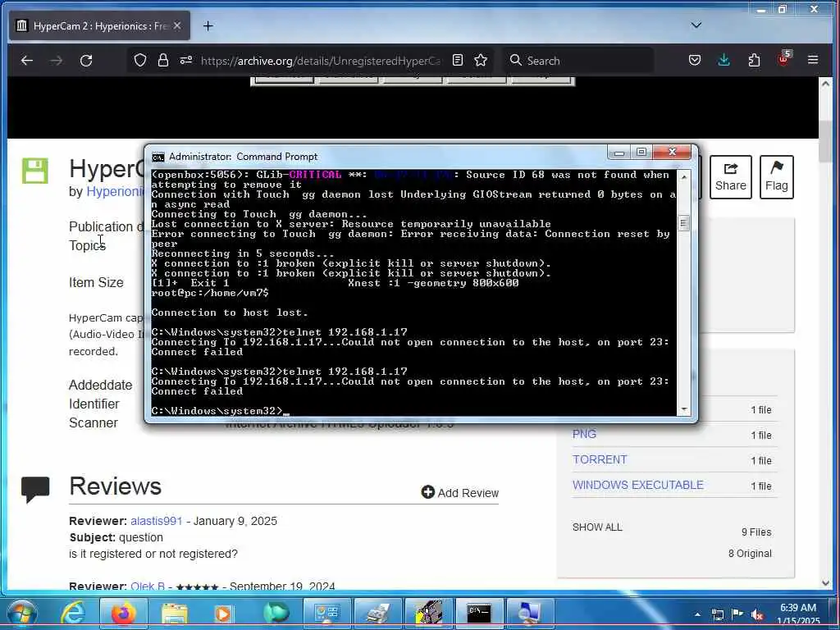Open the extensions puzzle icon
The image size is (840, 630).
coord(754,60)
